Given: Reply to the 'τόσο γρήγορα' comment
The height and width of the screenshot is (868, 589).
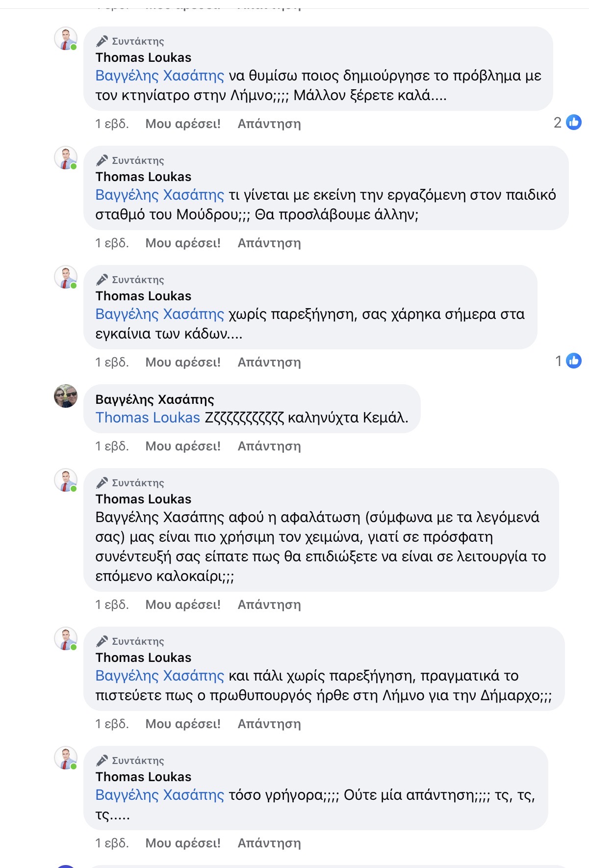Looking at the screenshot, I should [x=269, y=843].
